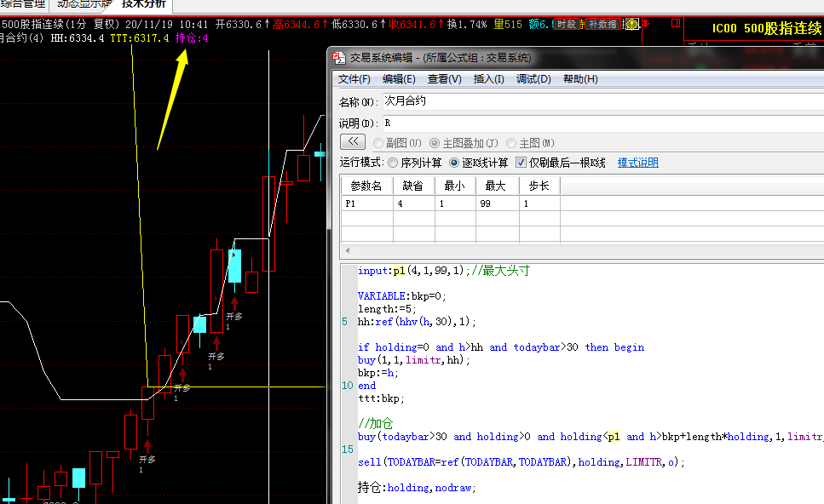
Task: Click the trading system editor window icon
Action: [339, 58]
